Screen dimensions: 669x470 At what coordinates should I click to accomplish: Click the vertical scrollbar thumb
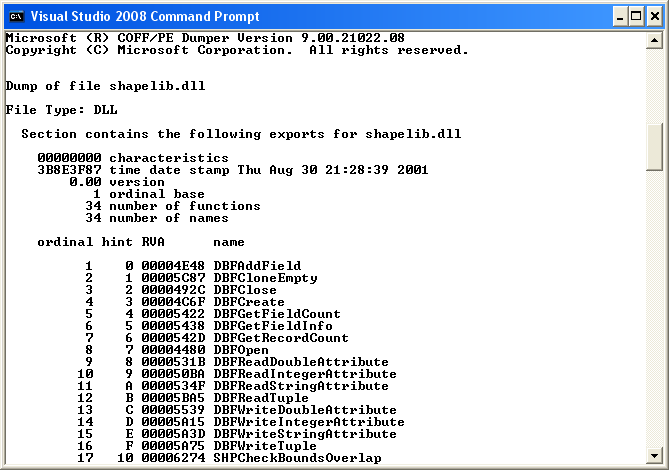tap(654, 147)
